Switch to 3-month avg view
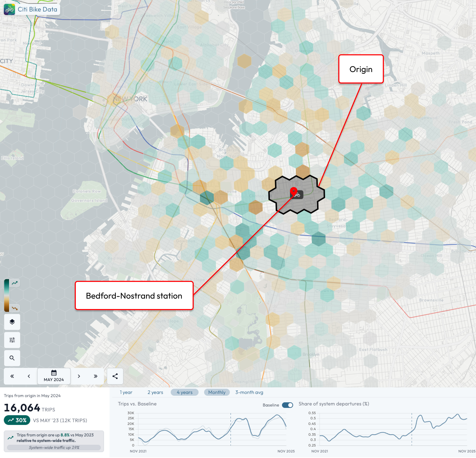 coord(249,392)
